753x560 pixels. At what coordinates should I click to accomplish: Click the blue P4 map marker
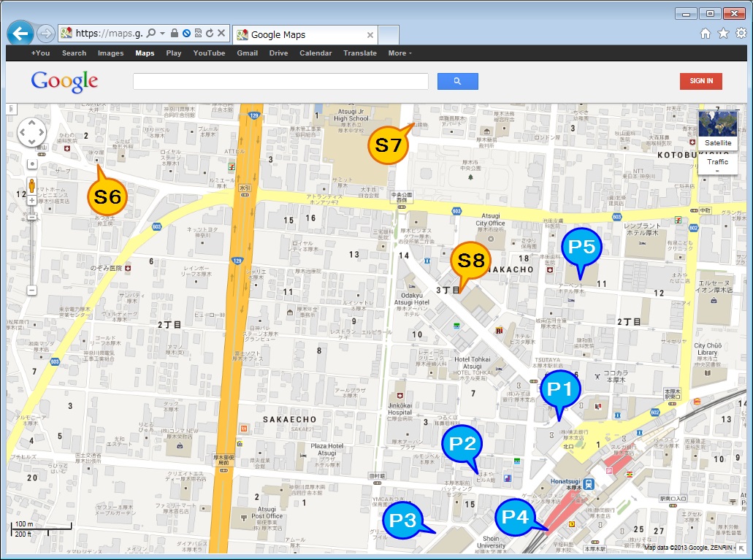click(516, 517)
